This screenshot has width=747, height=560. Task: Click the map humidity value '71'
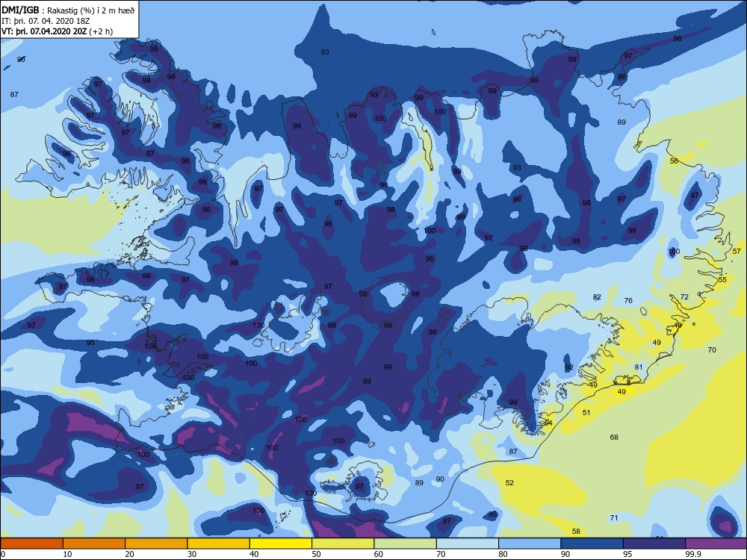[x=614, y=518]
